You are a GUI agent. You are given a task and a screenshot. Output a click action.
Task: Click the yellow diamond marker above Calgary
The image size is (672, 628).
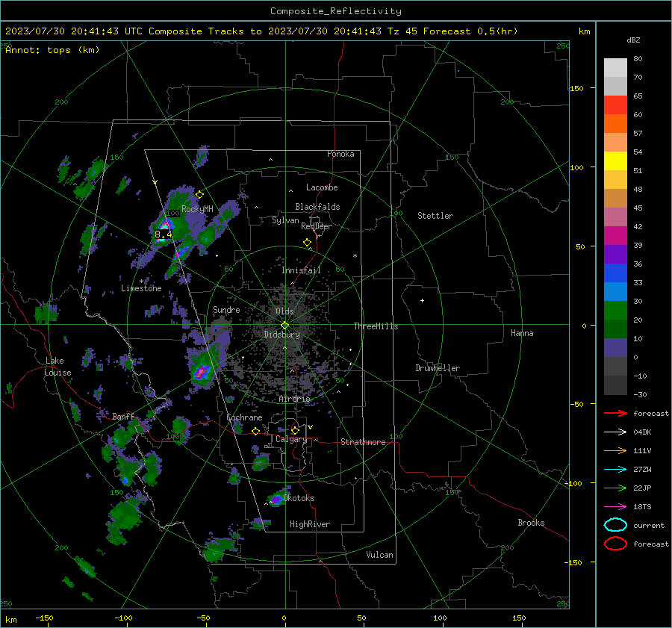[x=295, y=430]
